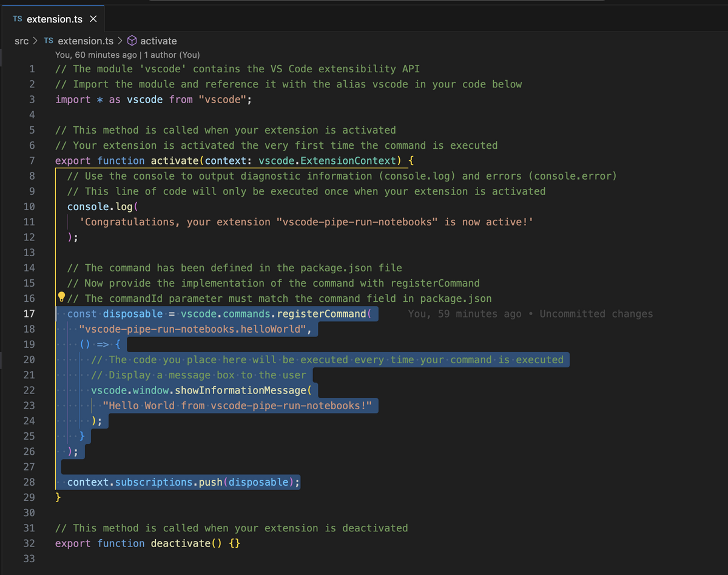Click line number 17 in gutter

tap(29, 314)
